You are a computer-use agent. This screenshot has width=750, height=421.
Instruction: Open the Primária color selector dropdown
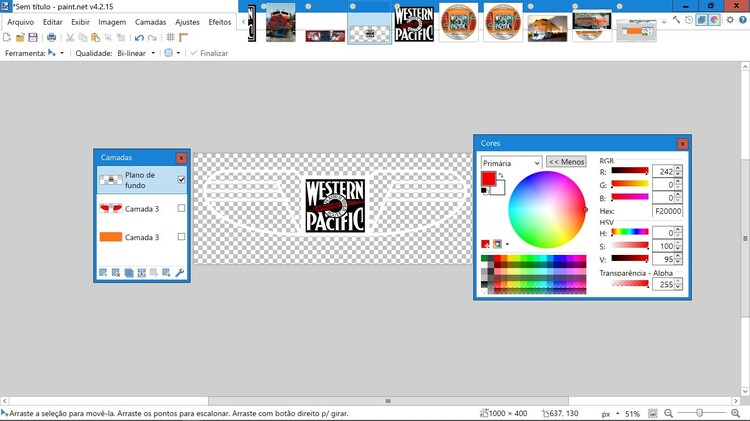pyautogui.click(x=510, y=162)
